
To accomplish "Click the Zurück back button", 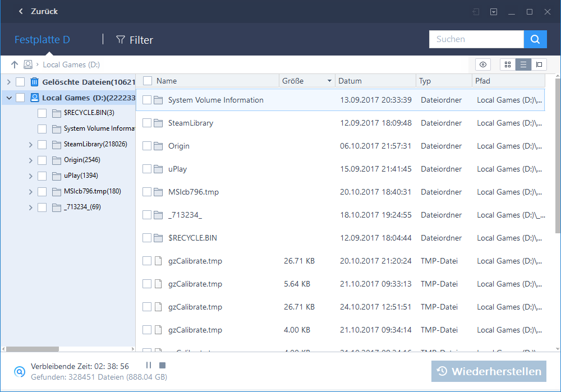I will (x=38, y=11).
